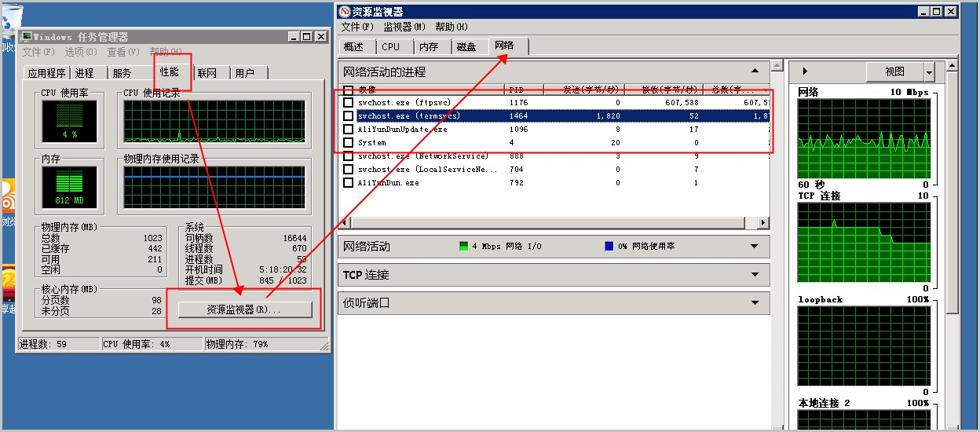Click the 网络 10 Mbps graph

click(864, 138)
